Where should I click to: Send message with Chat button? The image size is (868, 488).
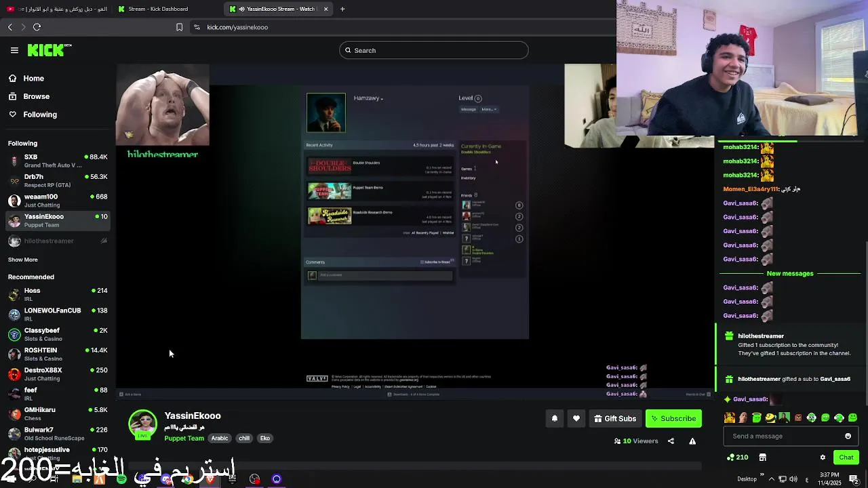point(846,457)
